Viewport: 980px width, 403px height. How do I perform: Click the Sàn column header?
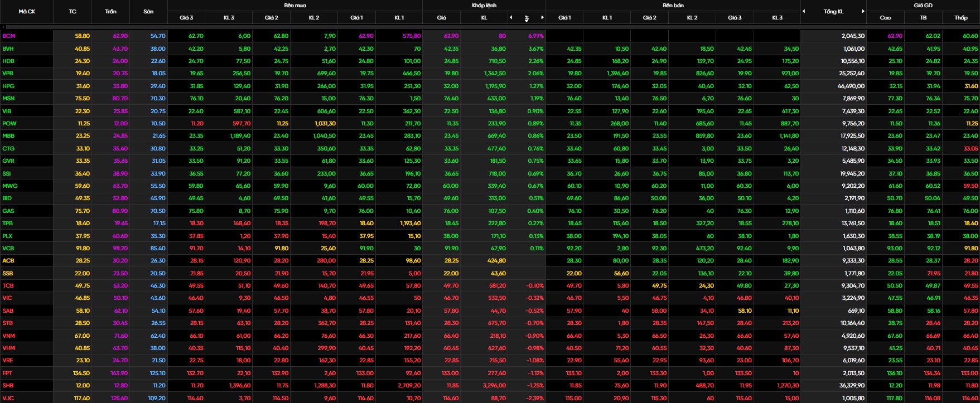point(148,11)
